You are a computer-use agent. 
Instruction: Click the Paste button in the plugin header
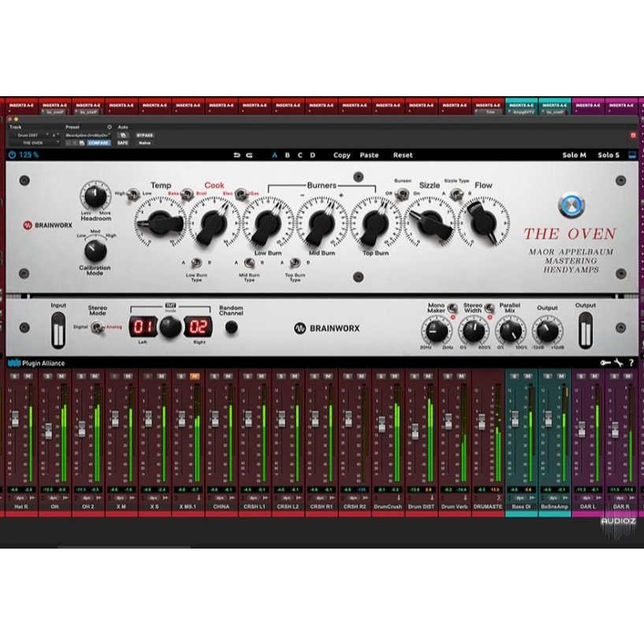pos(369,155)
